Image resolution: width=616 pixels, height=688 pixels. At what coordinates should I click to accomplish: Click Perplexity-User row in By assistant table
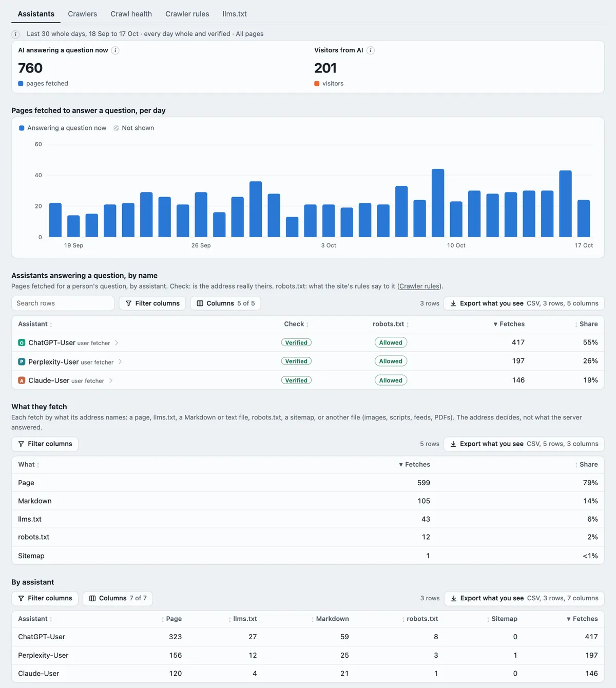click(x=308, y=655)
